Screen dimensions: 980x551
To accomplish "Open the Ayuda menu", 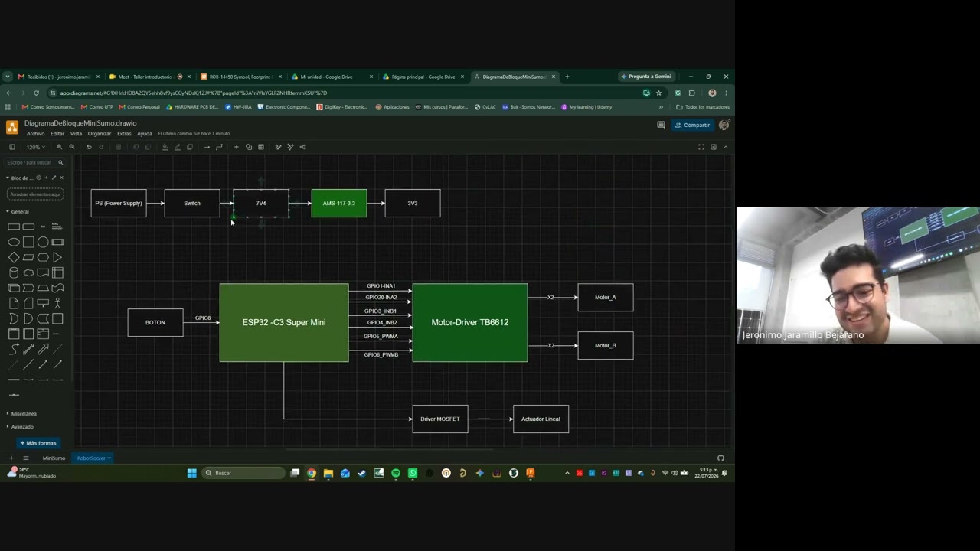I will (145, 134).
